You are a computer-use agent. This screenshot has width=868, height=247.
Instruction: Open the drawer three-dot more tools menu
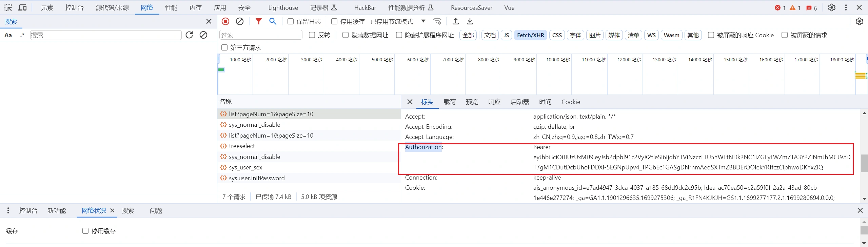[x=8, y=211]
